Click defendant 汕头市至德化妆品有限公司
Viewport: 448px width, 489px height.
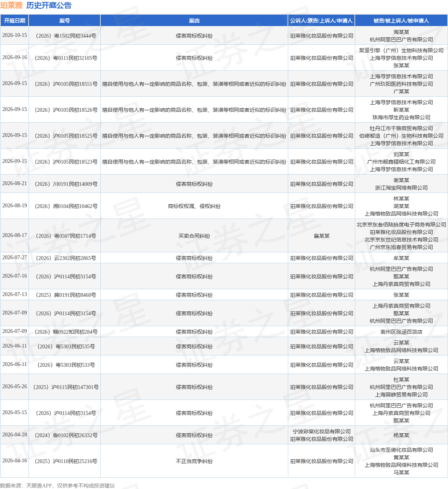401,450
